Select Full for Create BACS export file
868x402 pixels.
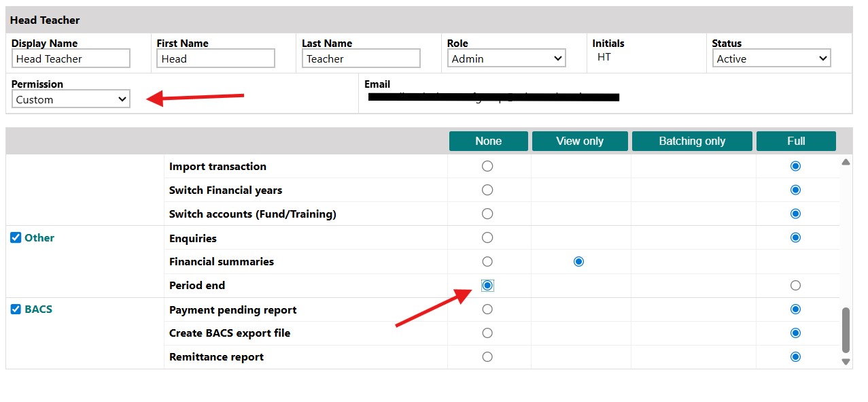(x=795, y=333)
